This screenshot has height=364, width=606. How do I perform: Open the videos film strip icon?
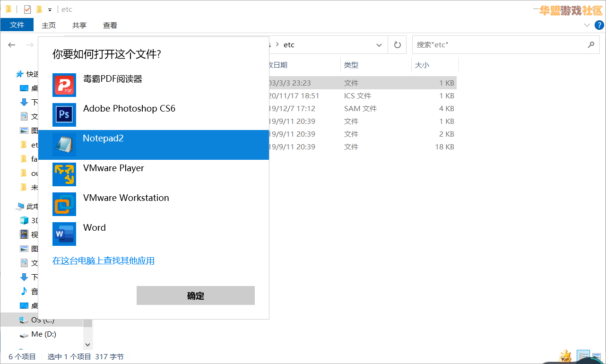pos(24,234)
